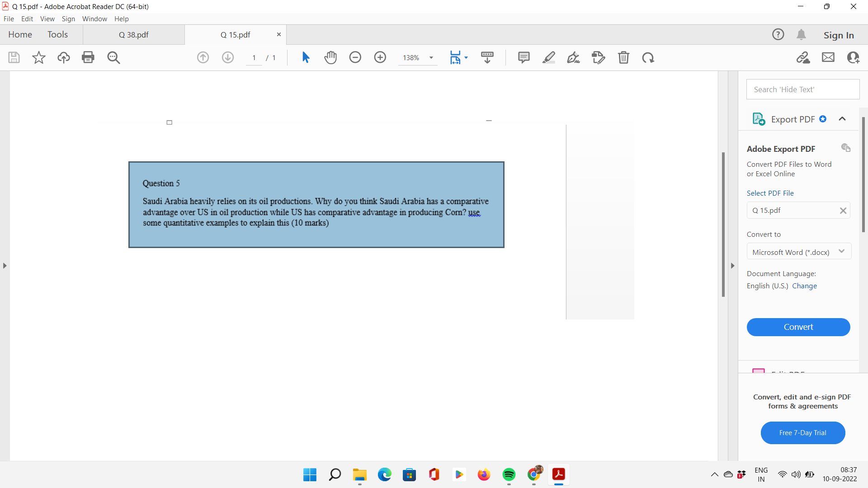
Task: Open the zoom percentage dropdown
Action: coord(431,57)
